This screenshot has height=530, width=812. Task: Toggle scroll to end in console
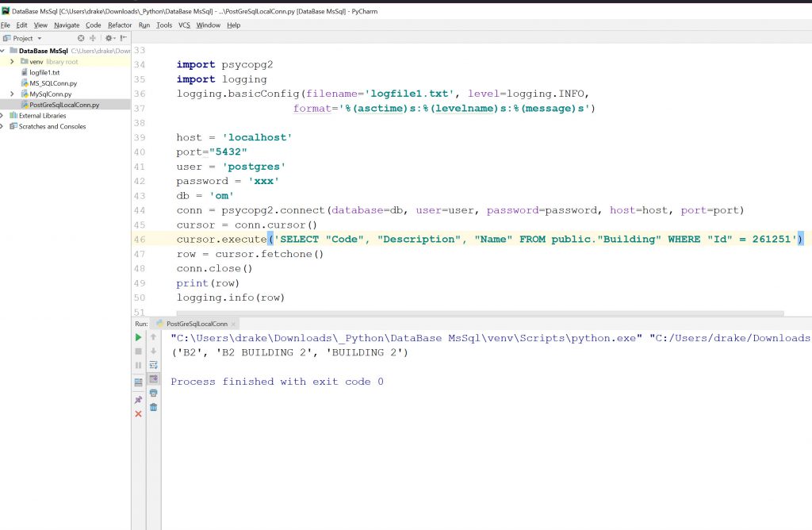[153, 379]
